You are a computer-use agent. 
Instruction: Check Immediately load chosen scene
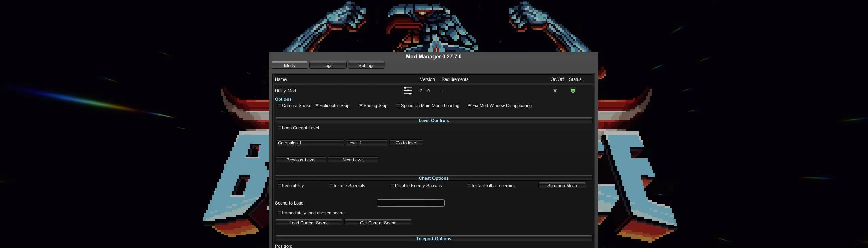pos(279,213)
